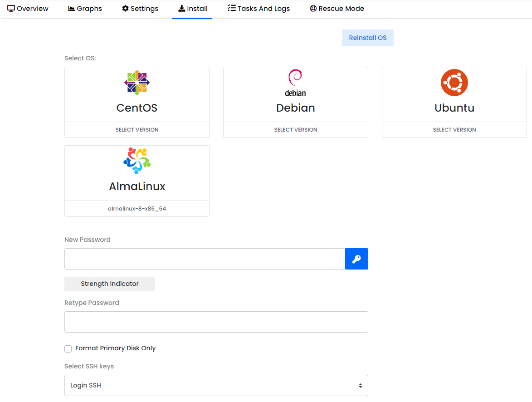Click the New Password label
Image resolution: width=532 pixels, height=402 pixels.
[88, 240]
